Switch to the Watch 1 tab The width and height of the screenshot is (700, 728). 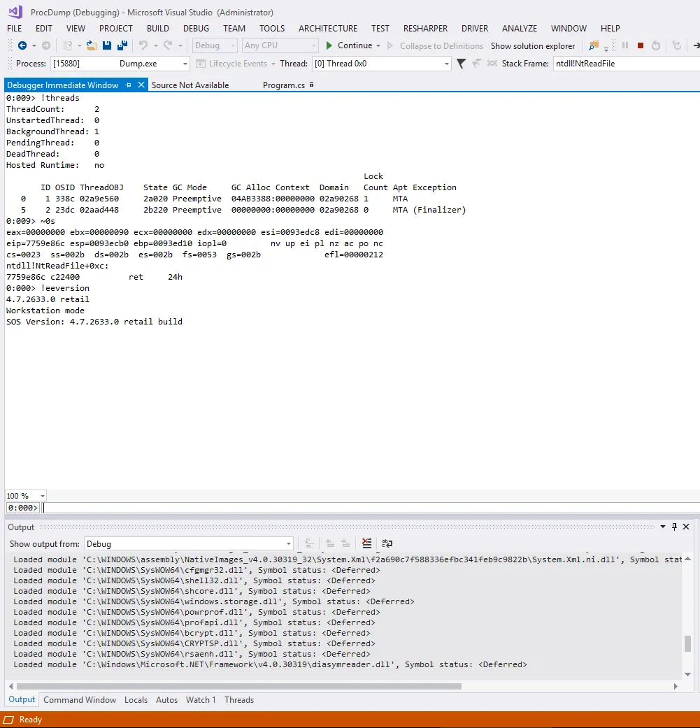click(x=201, y=700)
